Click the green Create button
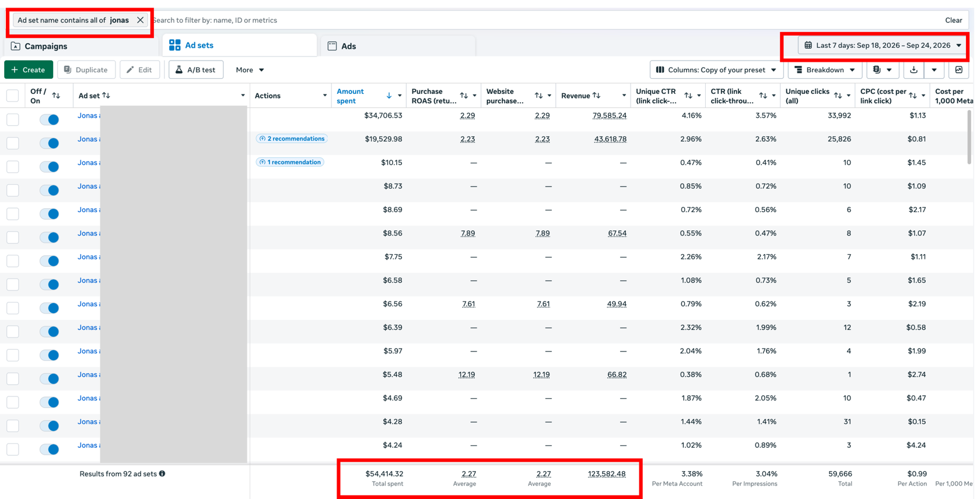The image size is (980, 499). (29, 69)
